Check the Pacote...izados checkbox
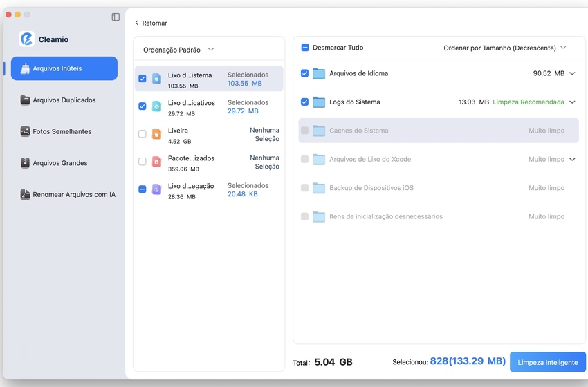 coord(142,162)
